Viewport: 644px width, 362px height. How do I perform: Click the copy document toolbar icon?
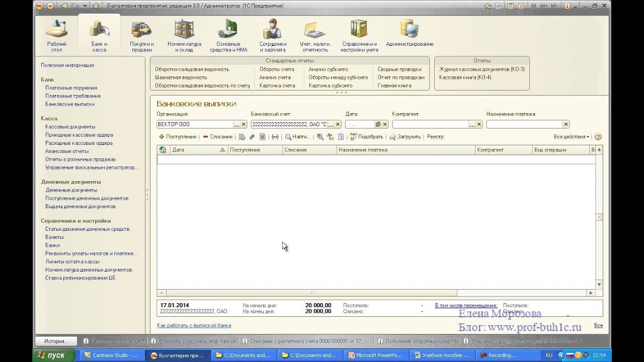(242, 137)
